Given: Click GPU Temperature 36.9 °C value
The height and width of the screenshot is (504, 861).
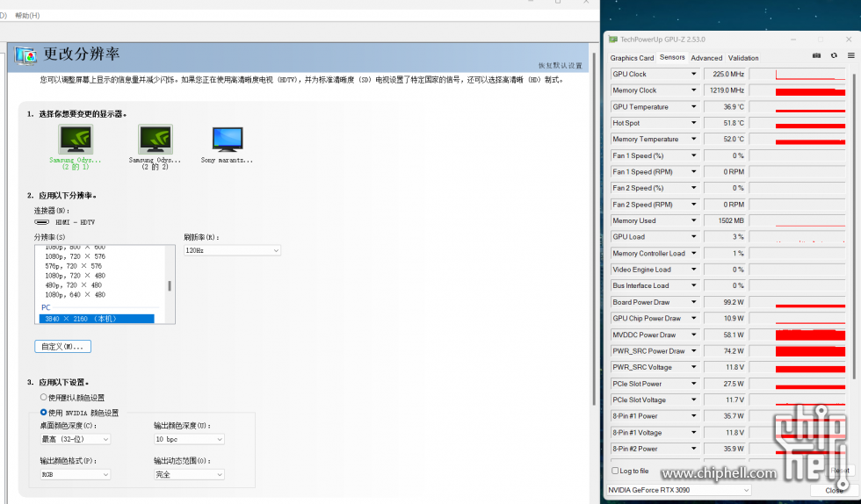Looking at the screenshot, I should (x=725, y=106).
